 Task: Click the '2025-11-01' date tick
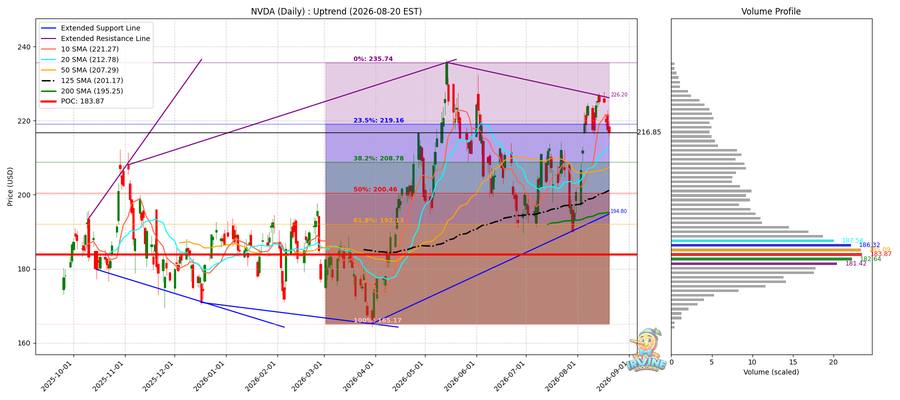pyautogui.click(x=111, y=376)
